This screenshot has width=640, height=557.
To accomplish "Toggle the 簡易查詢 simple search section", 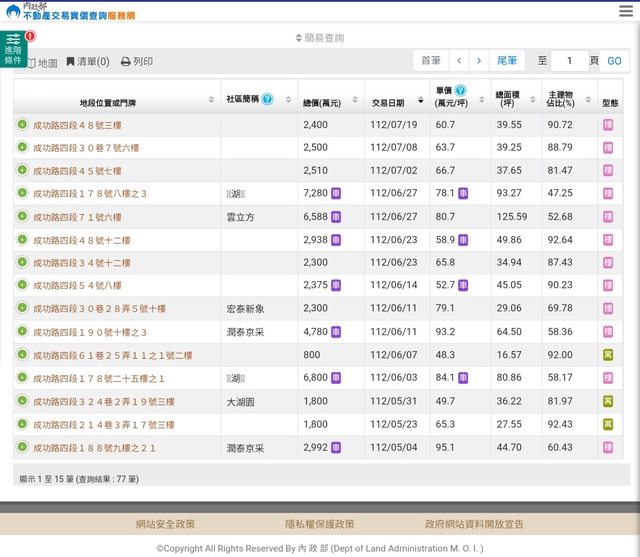I will [x=319, y=38].
